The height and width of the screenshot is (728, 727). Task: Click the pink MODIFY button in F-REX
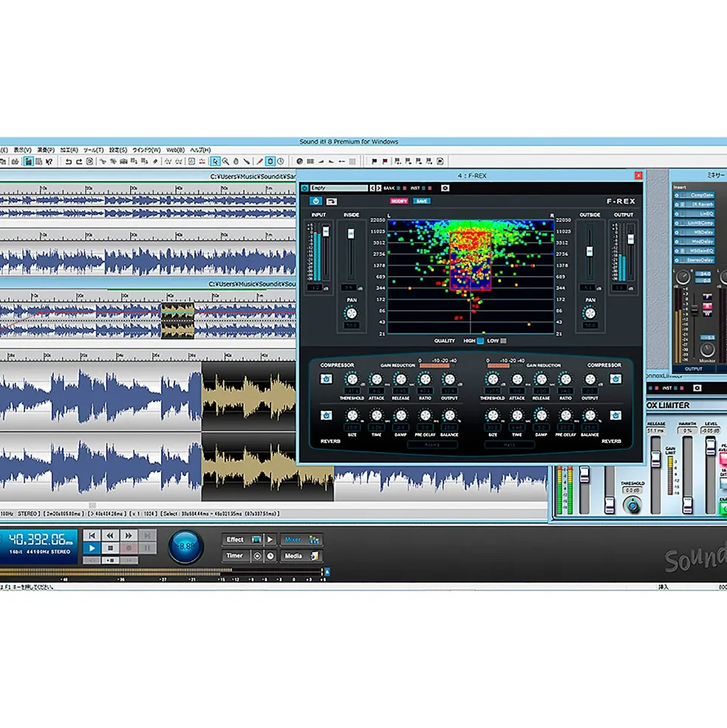coord(398,201)
